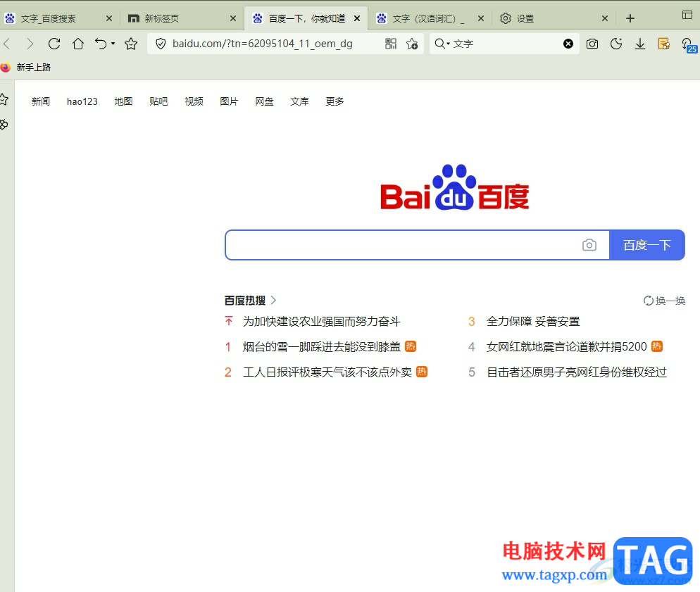Open 目击者还原男子亮网红身份维权经过 headline

tap(577, 372)
